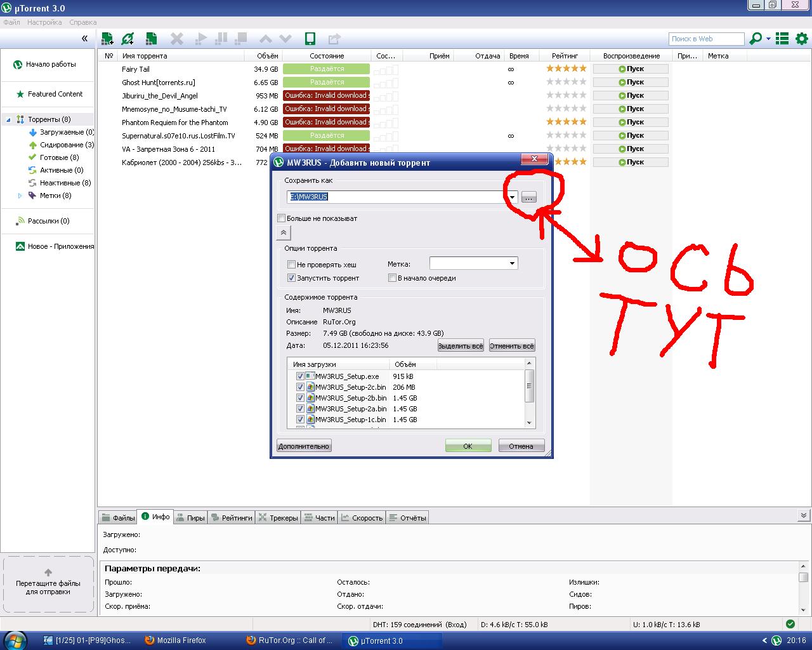Image resolution: width=812 pixels, height=650 pixels.
Task: Confirm the dialog with OK
Action: point(468,446)
